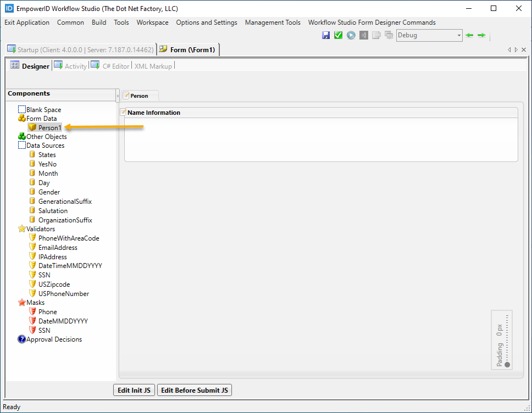This screenshot has width=532, height=413.
Task: Click the green back navigation arrow
Action: pyautogui.click(x=469, y=35)
